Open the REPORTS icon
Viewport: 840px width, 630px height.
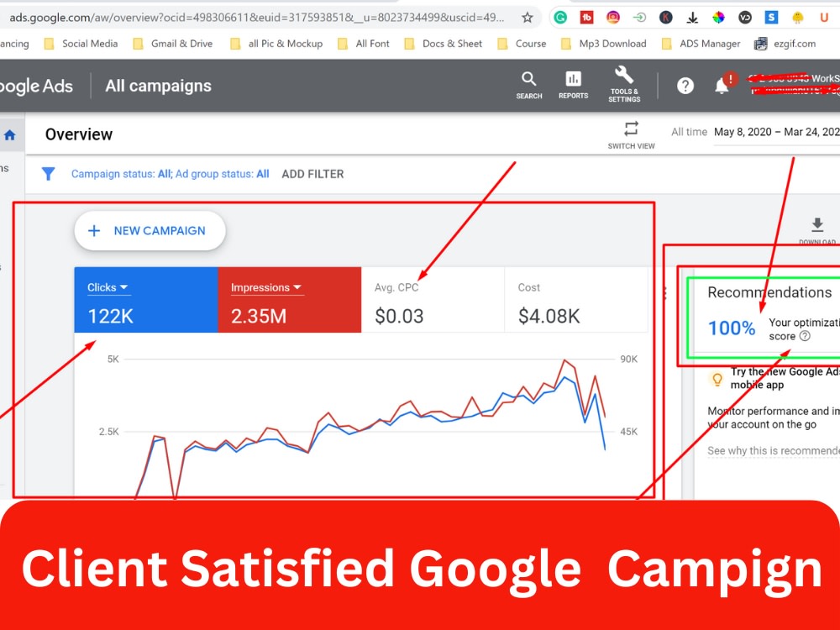[573, 85]
